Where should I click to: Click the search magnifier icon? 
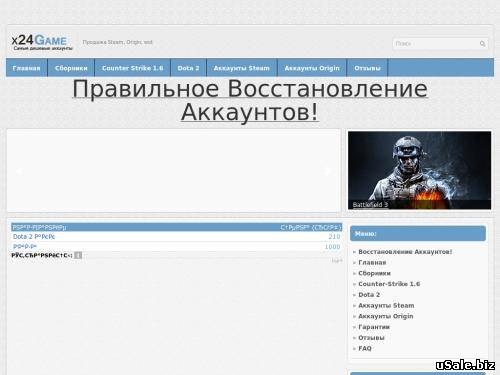tap(482, 44)
